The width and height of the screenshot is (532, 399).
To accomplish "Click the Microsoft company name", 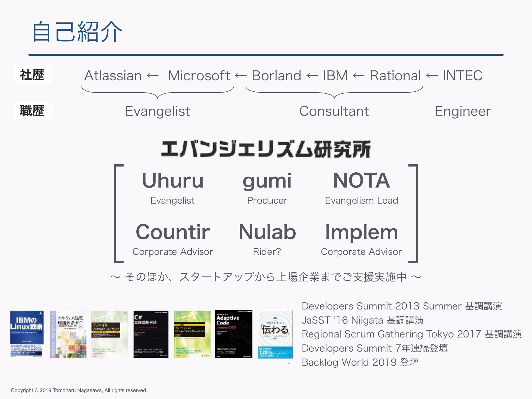I will pos(199,76).
